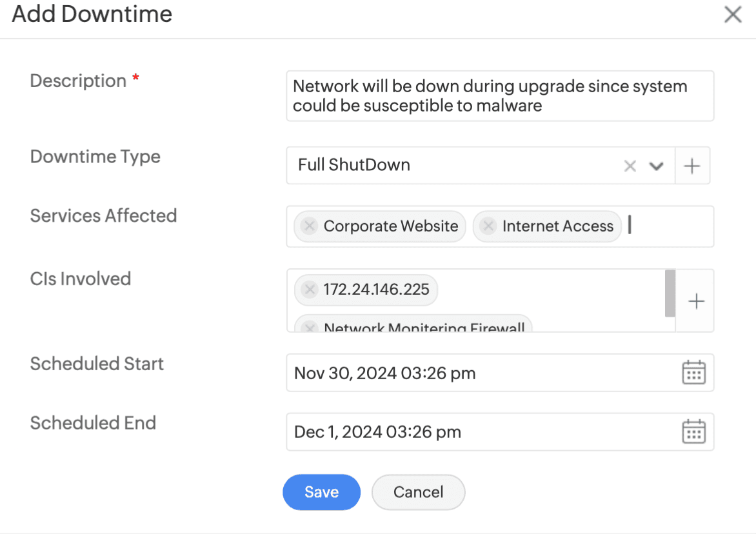Remove the 172.24.146.225 CI tag

click(310, 290)
